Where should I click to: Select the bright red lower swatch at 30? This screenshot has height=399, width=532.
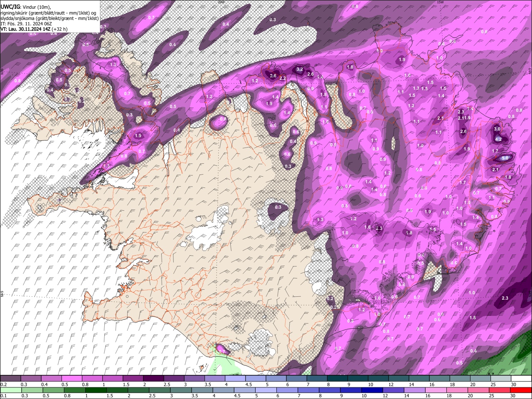pyautogui.click(x=521, y=390)
